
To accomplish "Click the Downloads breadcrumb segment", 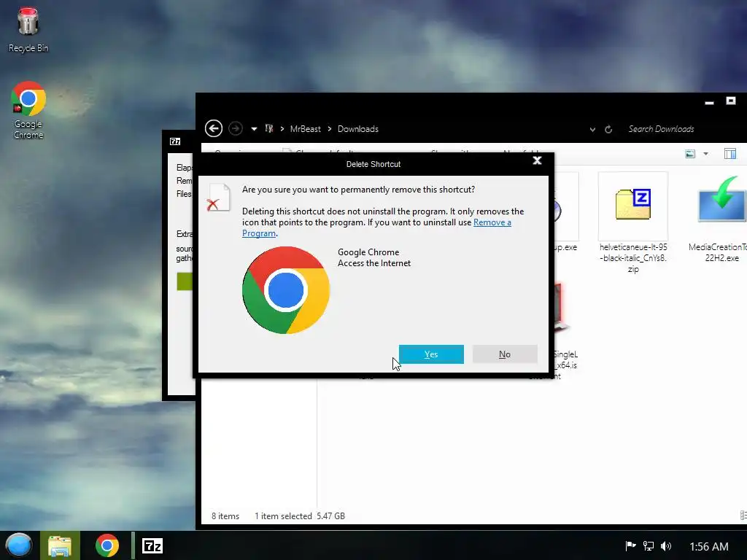I will point(357,129).
